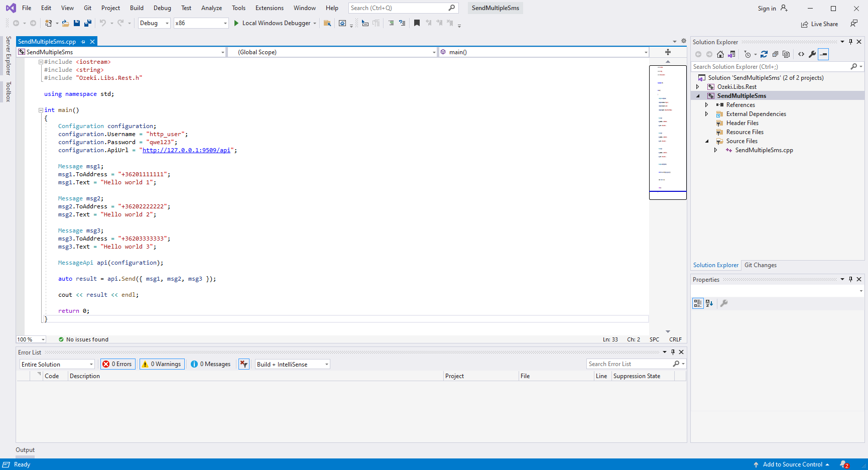Open the x86 platform dropdown
Viewport: 868px width, 470px height.
coord(201,23)
